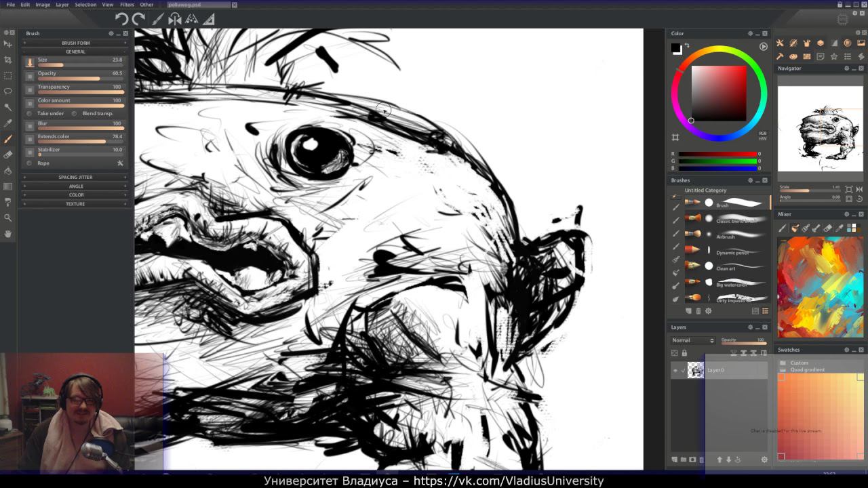Click the eyedropper icon in Mixer panel
Image resolution: width=868 pixels, height=488 pixels.
839,228
